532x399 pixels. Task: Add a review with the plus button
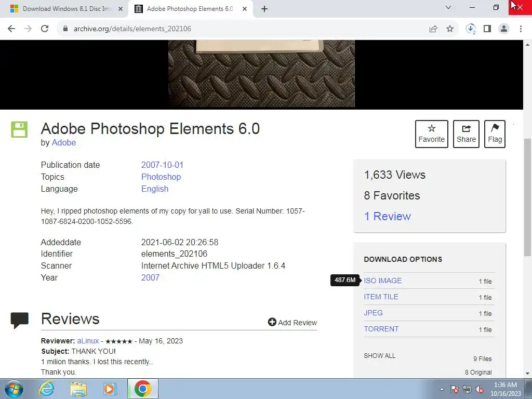click(292, 322)
